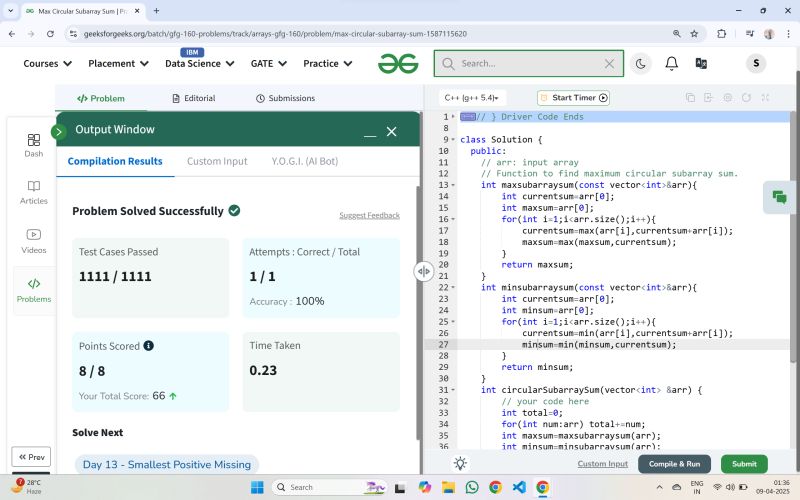This screenshot has height=500, width=800.
Task: Click Points Scored info icon
Action: point(148,346)
